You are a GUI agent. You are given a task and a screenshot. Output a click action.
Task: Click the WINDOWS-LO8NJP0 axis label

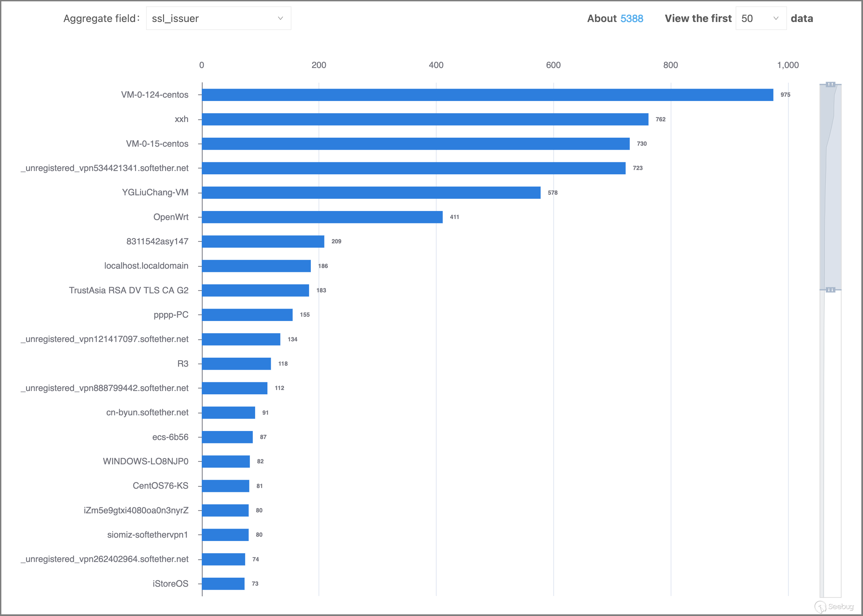(145, 461)
